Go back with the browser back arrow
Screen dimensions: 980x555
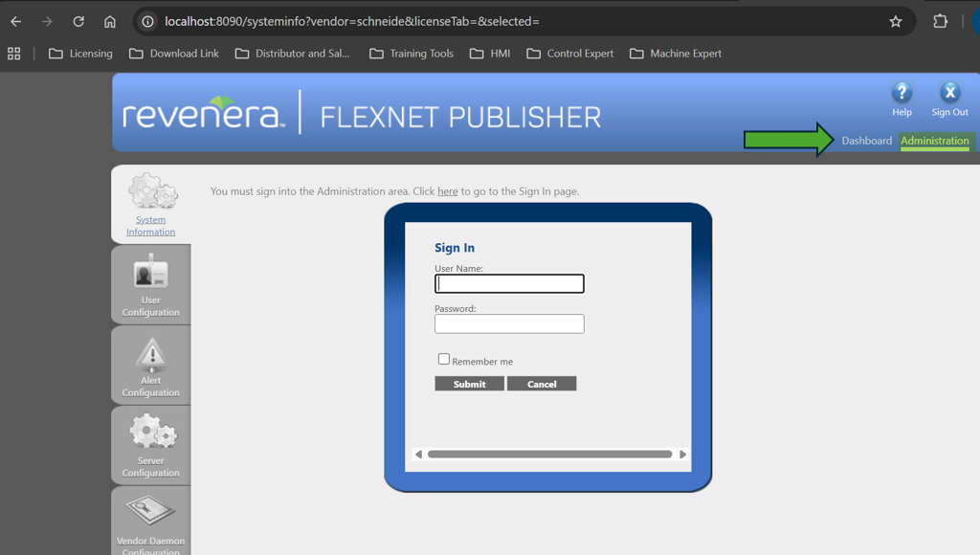pos(15,21)
